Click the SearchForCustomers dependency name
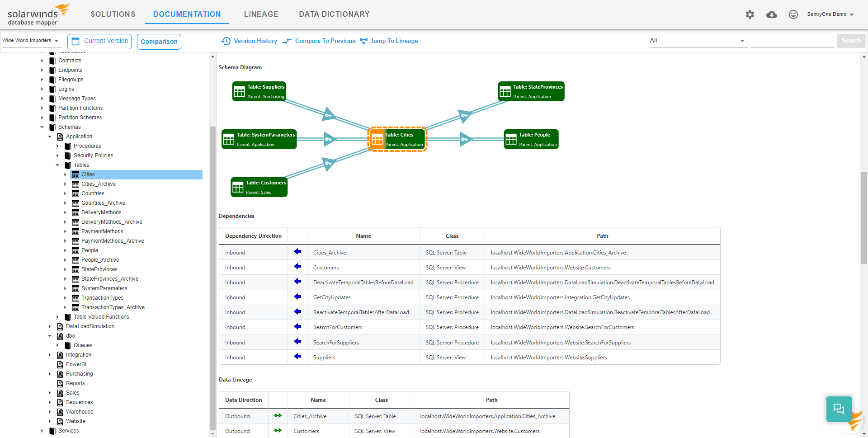The height and width of the screenshot is (438, 868). click(x=338, y=327)
